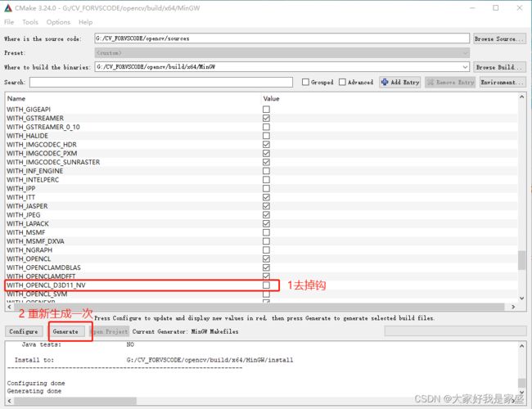Click cache list vertical scrollbar thumb
This screenshot has height=409, width=532.
click(x=522, y=260)
